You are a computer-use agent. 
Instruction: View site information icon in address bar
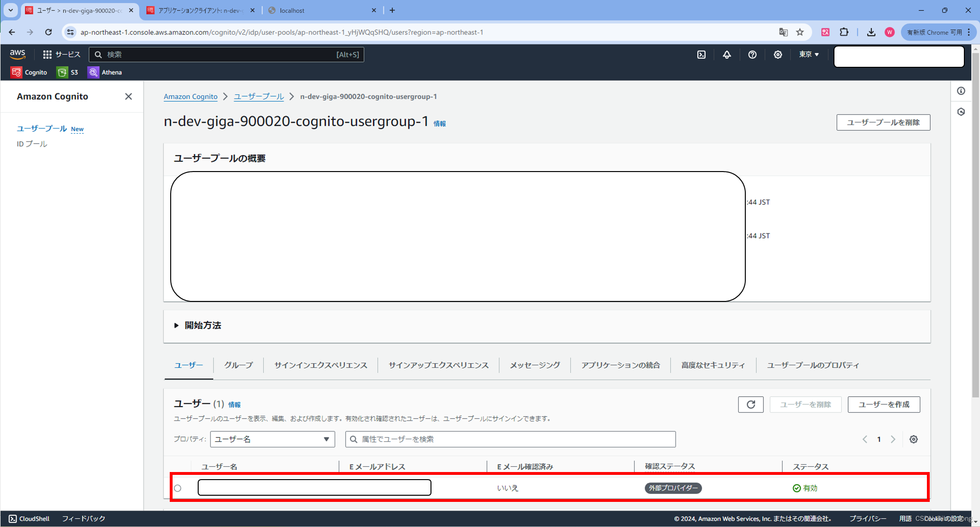(x=70, y=32)
